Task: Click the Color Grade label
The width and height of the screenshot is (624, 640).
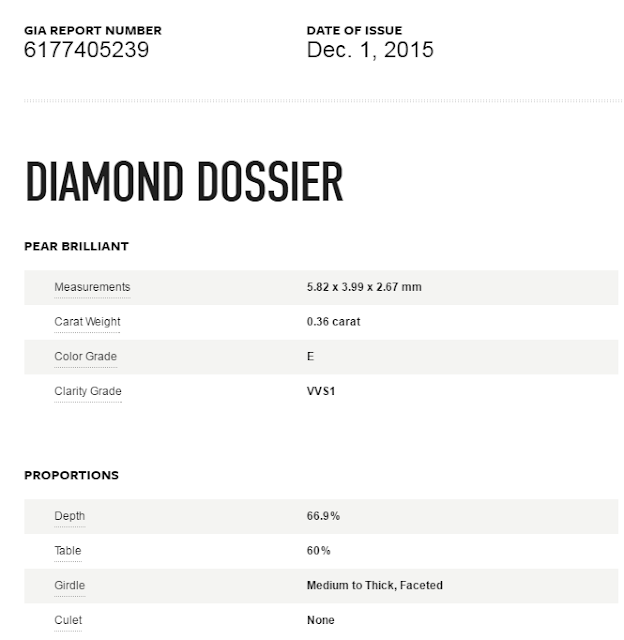Action: coord(86,356)
